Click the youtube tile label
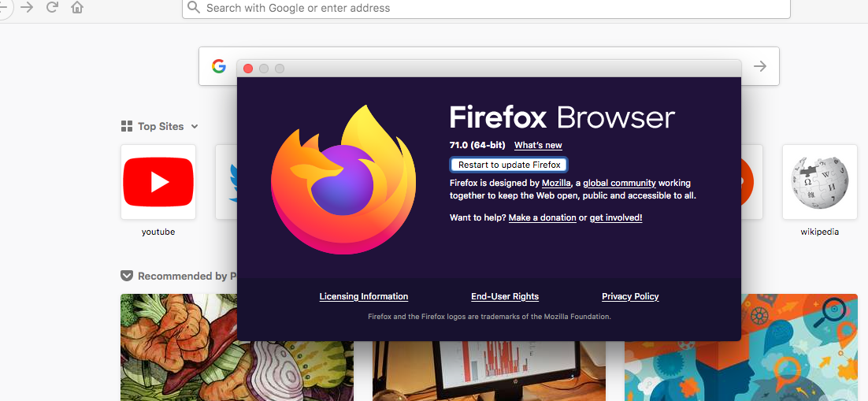868x401 pixels. coord(158,232)
